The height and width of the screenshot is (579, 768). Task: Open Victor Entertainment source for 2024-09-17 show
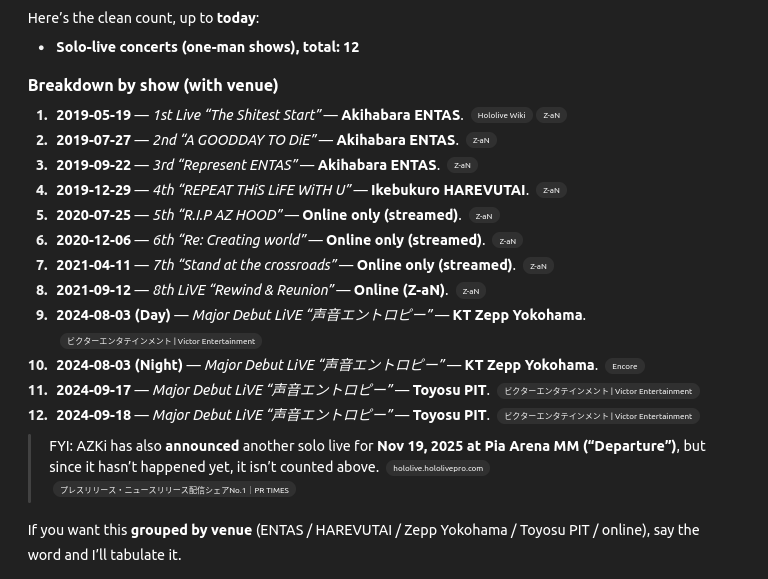598,391
